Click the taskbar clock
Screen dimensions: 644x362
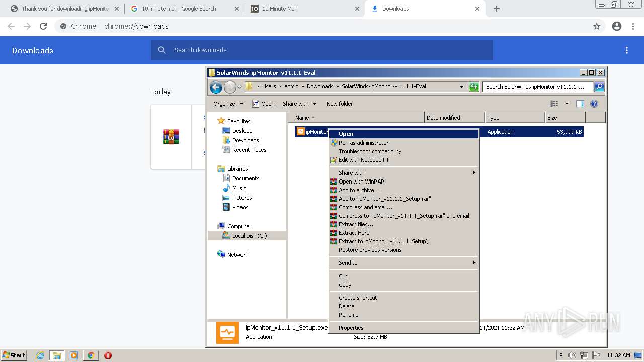pos(618,355)
